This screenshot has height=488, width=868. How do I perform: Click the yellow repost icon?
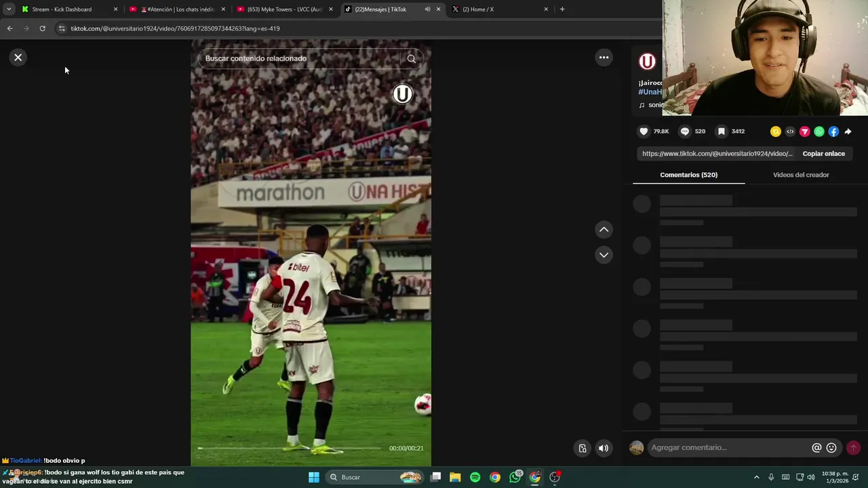776,131
